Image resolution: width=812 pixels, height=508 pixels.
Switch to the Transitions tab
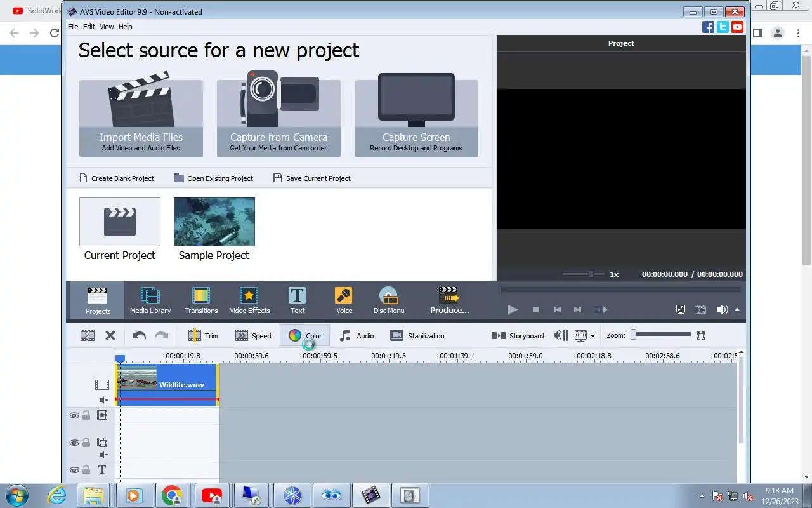coord(201,300)
